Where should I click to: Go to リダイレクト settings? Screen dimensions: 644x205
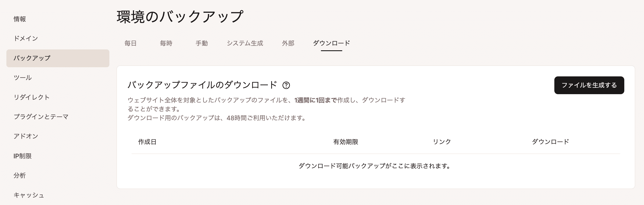pyautogui.click(x=32, y=97)
